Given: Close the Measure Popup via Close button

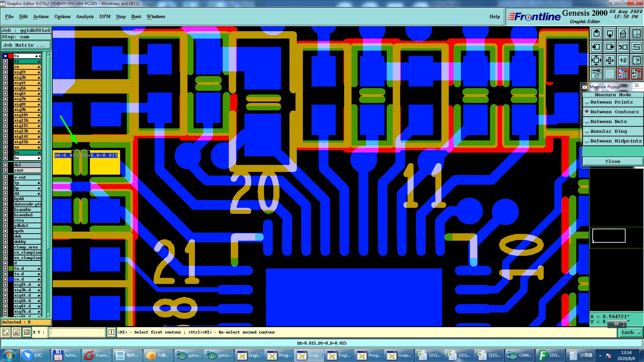Looking at the screenshot, I should coord(612,162).
